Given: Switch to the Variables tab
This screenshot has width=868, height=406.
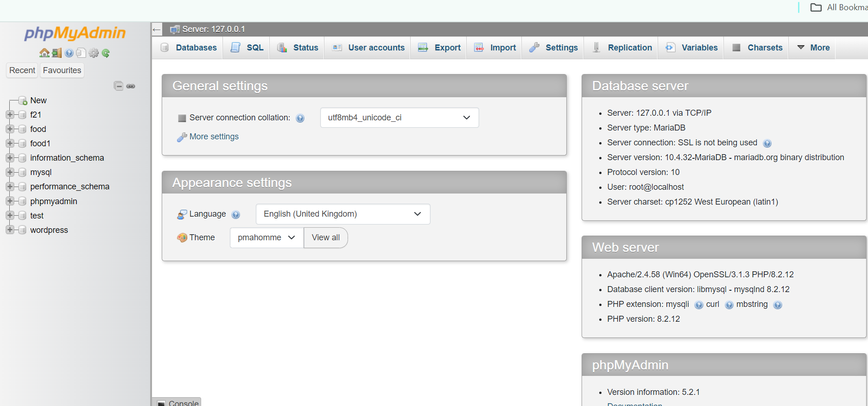Looking at the screenshot, I should tap(691, 48).
